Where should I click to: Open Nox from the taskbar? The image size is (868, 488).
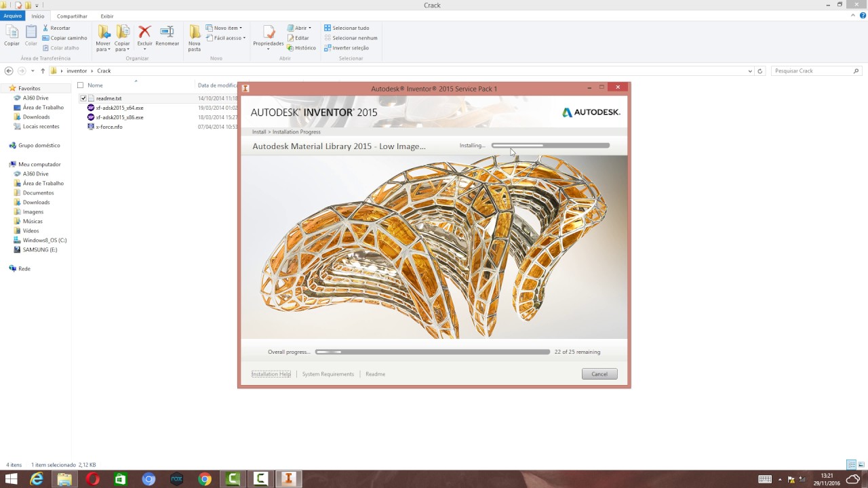click(x=176, y=479)
